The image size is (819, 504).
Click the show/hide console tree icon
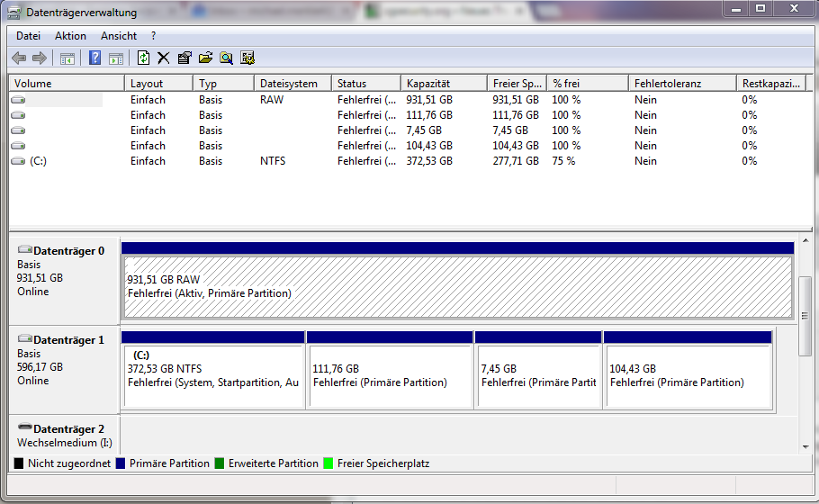[67, 58]
